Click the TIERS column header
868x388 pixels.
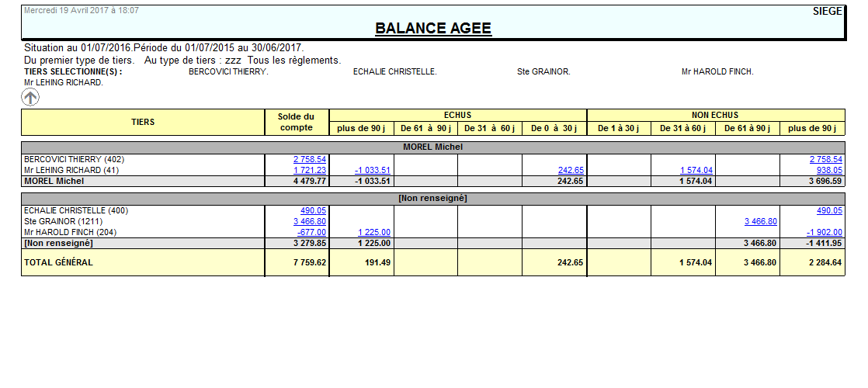tap(143, 122)
